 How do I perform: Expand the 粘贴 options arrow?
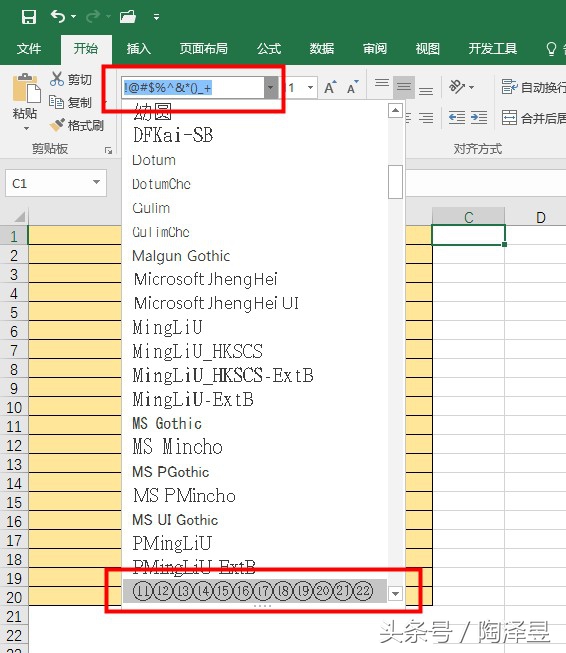[26, 129]
